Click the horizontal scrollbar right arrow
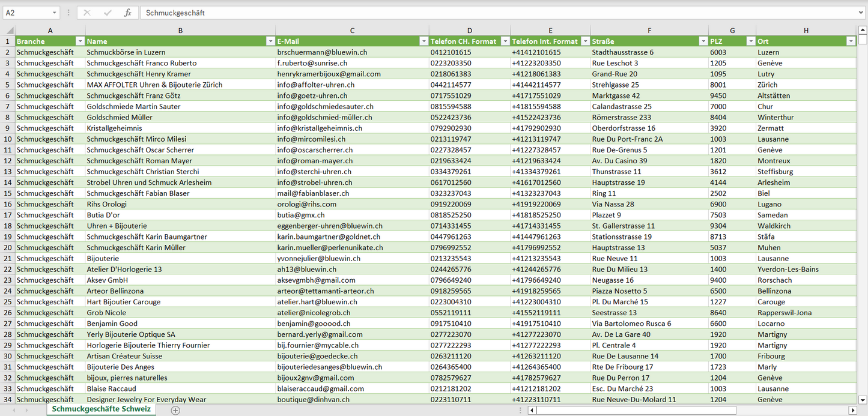The width and height of the screenshot is (868, 416). (x=852, y=410)
